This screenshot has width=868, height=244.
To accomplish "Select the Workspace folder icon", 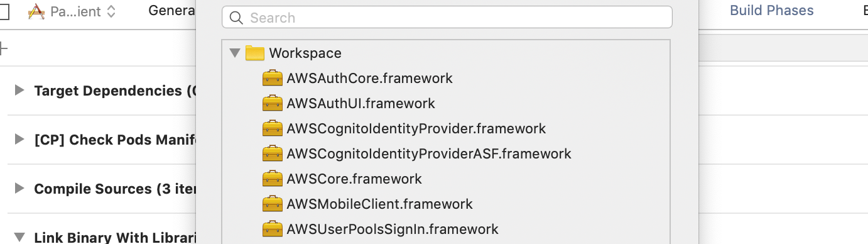I will pyautogui.click(x=254, y=53).
